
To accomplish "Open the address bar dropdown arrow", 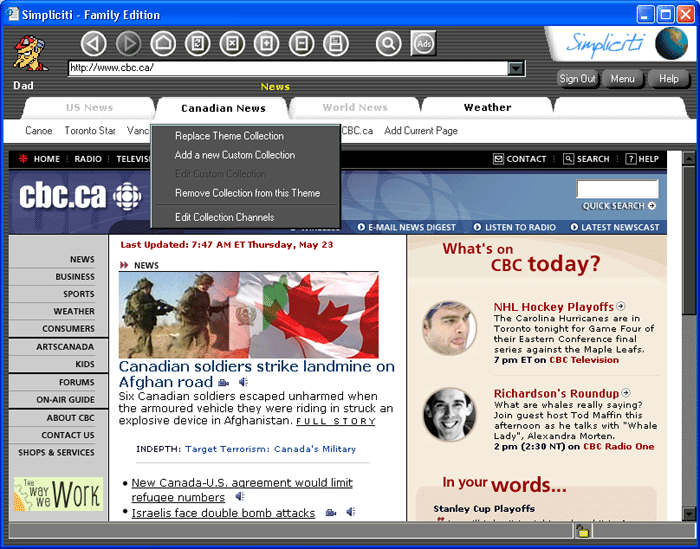I will click(x=516, y=68).
